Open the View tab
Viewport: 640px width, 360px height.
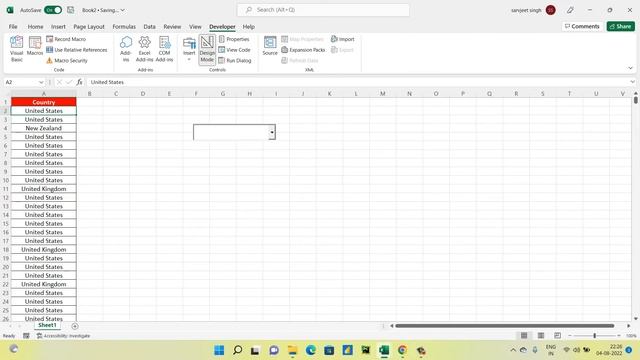click(195, 27)
